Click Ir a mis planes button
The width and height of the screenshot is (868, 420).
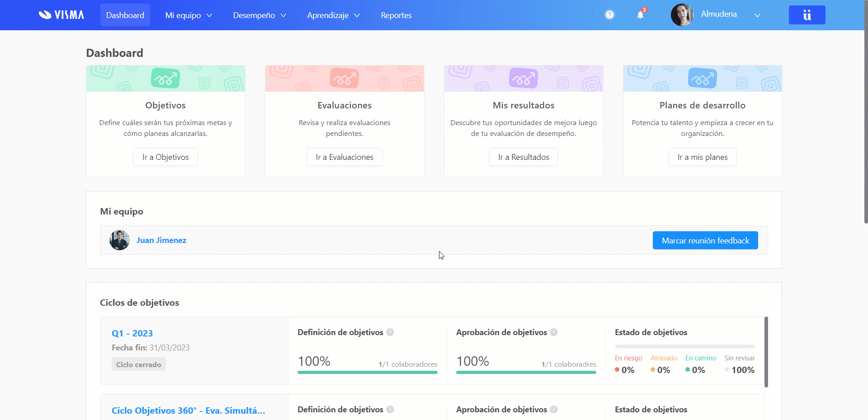pos(703,157)
